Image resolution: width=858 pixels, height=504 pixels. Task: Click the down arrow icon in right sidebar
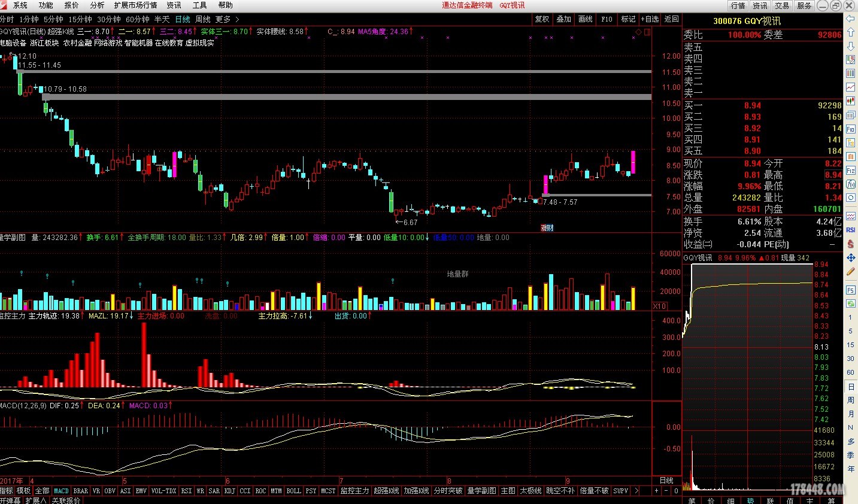click(850, 45)
